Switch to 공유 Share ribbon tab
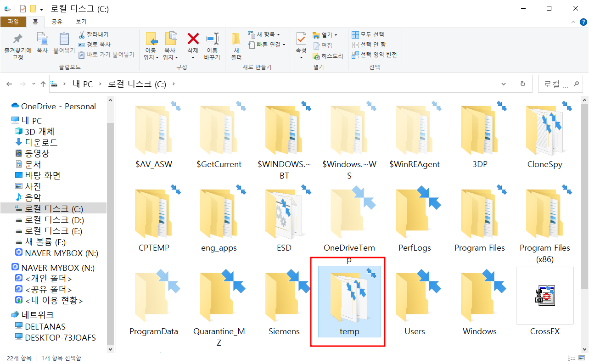The image size is (589, 364). (56, 22)
